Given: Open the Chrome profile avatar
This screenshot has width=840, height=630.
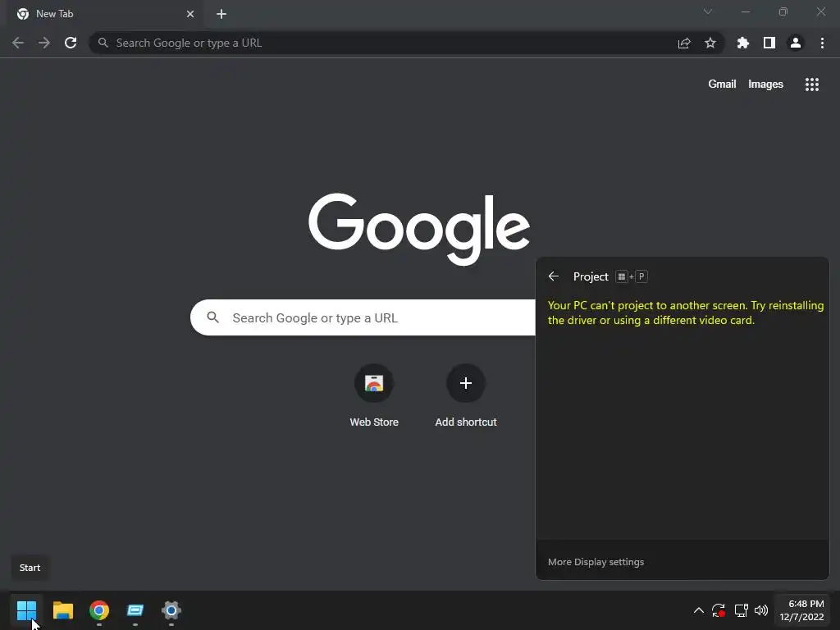Looking at the screenshot, I should pyautogui.click(x=796, y=43).
